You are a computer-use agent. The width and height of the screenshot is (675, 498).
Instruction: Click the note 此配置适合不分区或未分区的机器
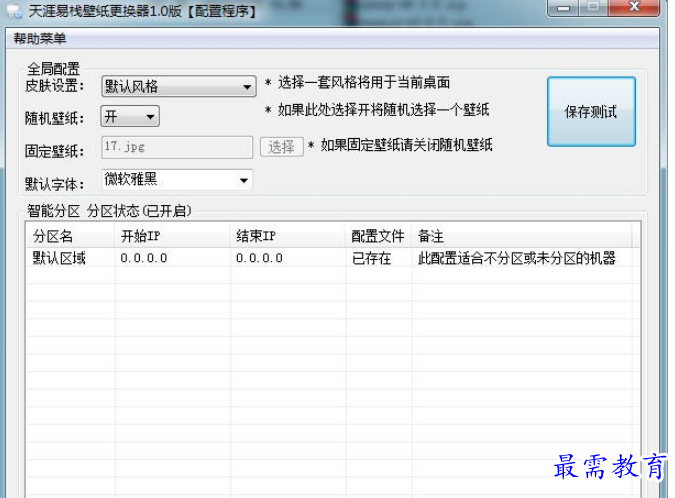[517, 258]
